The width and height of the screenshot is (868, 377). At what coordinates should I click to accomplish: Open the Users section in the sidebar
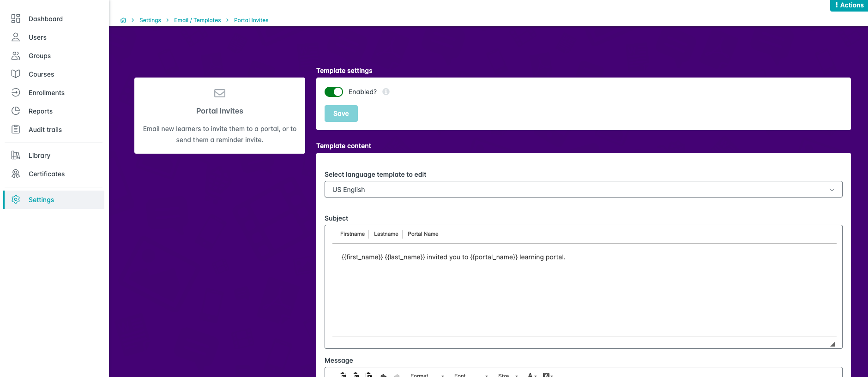[37, 37]
